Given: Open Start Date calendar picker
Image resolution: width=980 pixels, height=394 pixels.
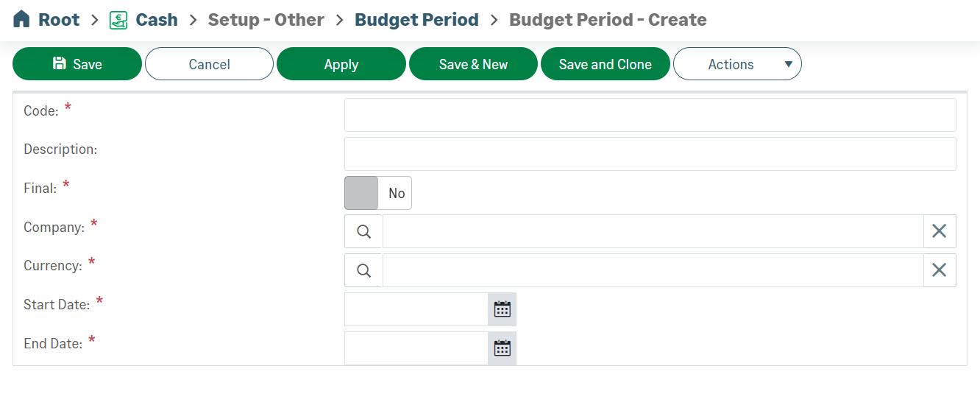Looking at the screenshot, I should point(502,309).
